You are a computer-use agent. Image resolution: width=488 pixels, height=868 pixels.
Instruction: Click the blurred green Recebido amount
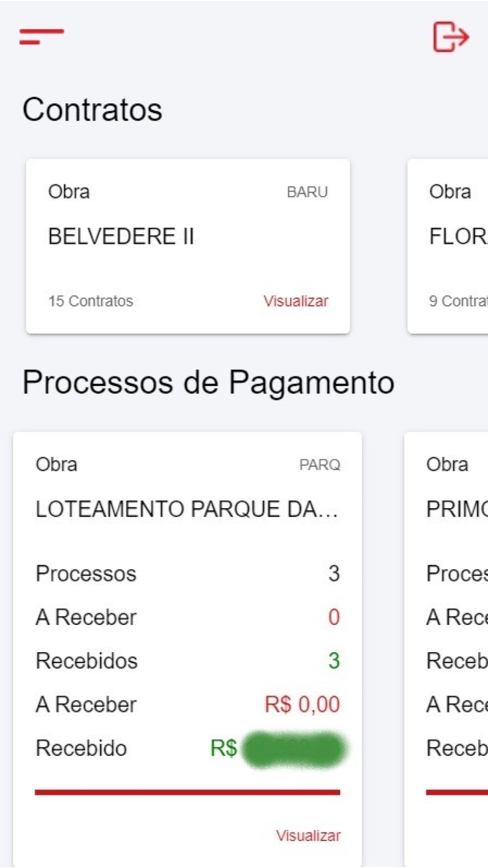tap(294, 748)
